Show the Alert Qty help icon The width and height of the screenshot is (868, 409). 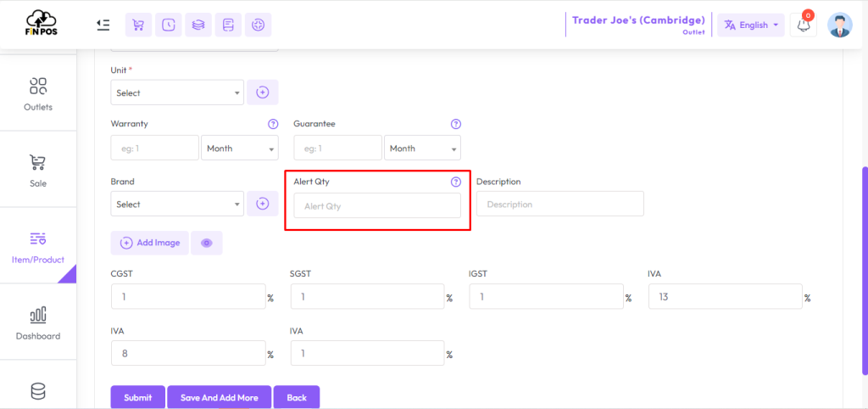click(455, 182)
